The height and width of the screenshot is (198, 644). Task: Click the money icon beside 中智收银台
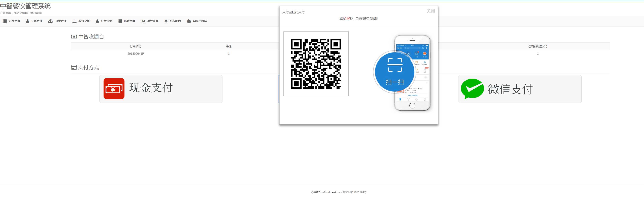click(74, 37)
